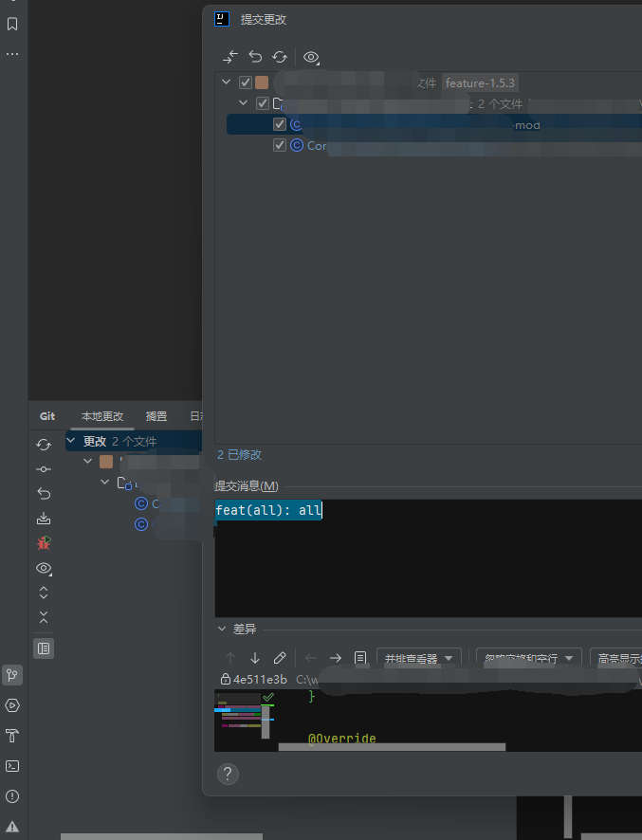Screen dimensions: 642x840
Task: Toggle checkbox of the Cor... file row
Action: [280, 145]
